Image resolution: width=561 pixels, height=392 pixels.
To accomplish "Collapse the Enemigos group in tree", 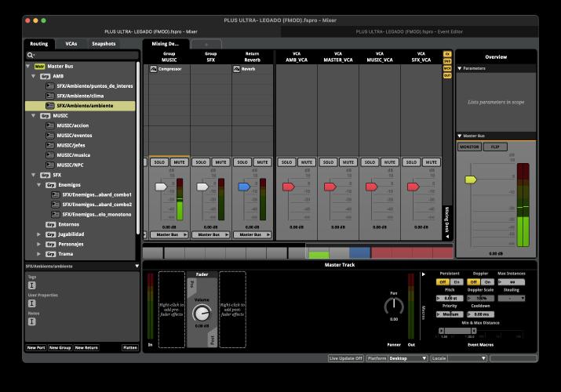I will (x=39, y=185).
